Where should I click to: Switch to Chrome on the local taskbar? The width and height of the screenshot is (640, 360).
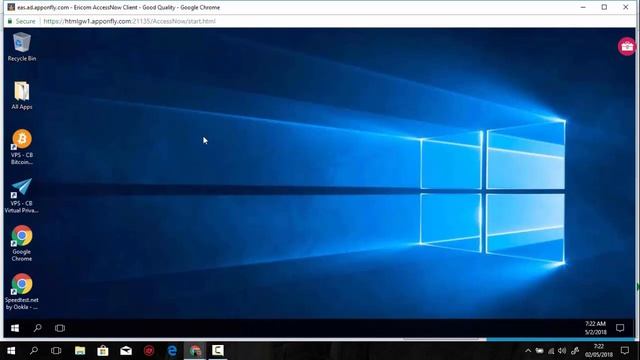(195, 351)
